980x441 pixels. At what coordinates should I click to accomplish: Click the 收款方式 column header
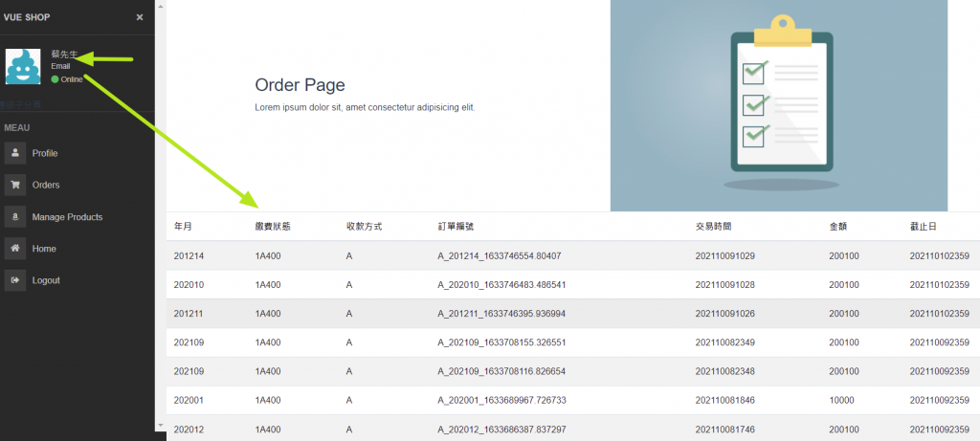tap(364, 226)
